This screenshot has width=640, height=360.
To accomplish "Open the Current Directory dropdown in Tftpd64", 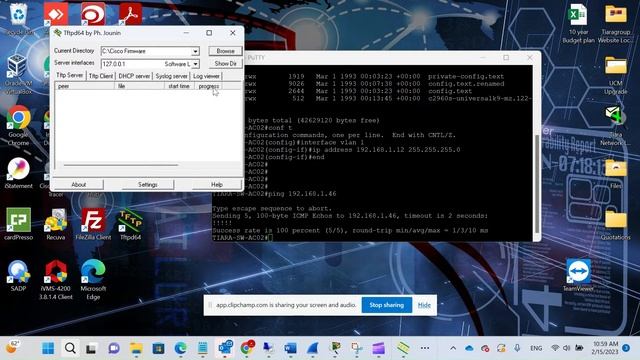I will (195, 51).
